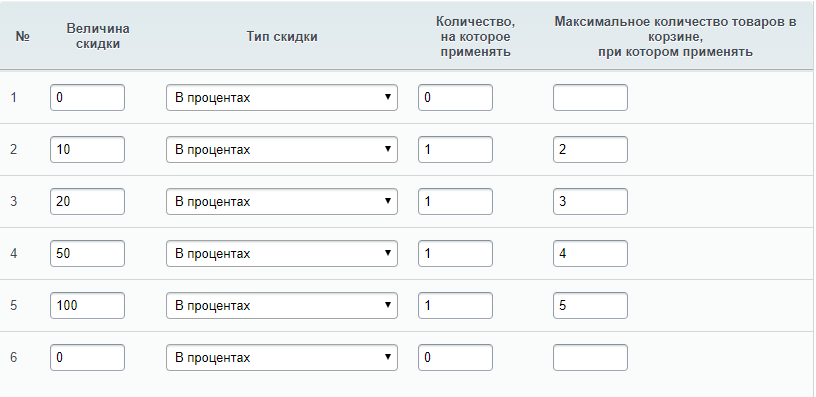The width and height of the screenshot is (816, 397).
Task: Open the discount type dropdown in row 5
Action: 282,306
